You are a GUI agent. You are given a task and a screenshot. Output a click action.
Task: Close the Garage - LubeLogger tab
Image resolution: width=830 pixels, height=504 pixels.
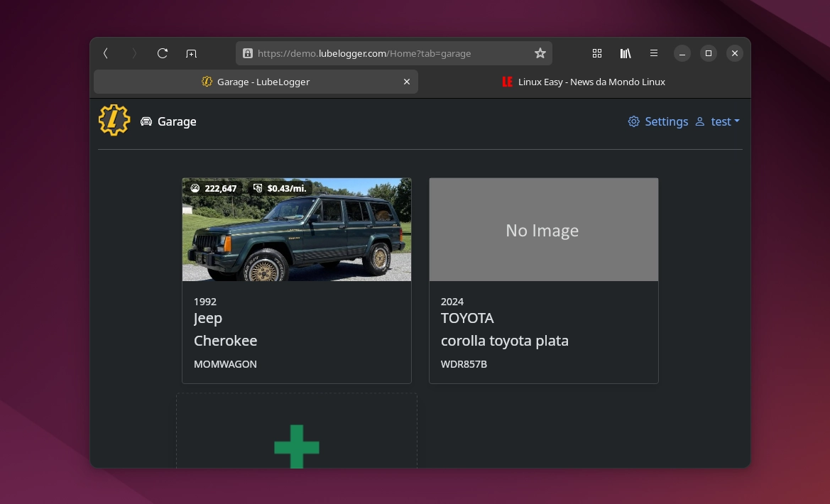tap(407, 82)
